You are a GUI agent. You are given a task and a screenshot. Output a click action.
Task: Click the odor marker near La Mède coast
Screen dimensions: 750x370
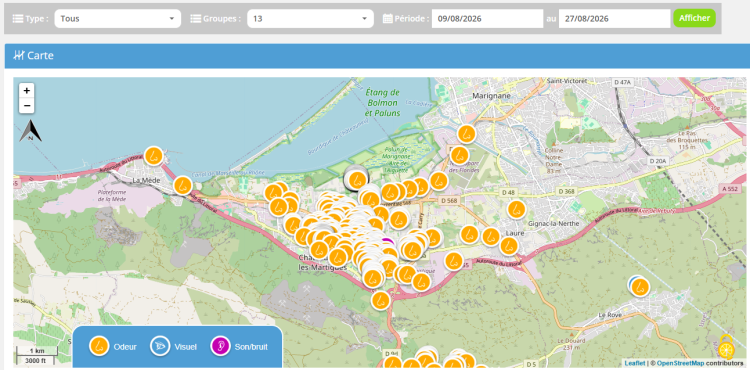click(x=154, y=156)
